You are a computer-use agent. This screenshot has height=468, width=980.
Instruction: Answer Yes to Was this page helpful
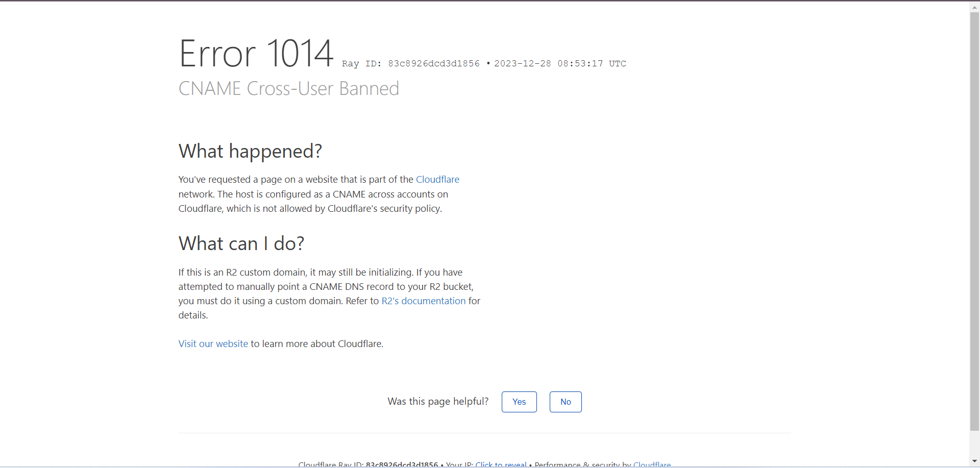(x=519, y=402)
